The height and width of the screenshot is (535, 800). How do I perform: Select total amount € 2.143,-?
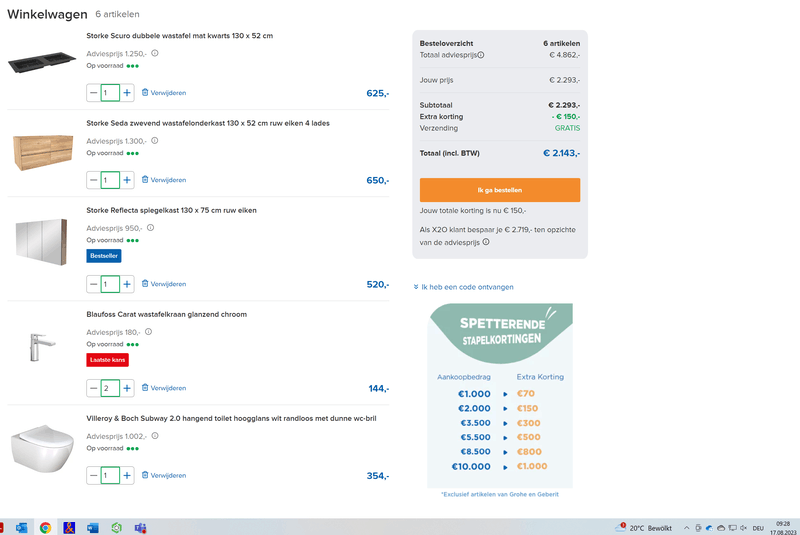pos(561,153)
